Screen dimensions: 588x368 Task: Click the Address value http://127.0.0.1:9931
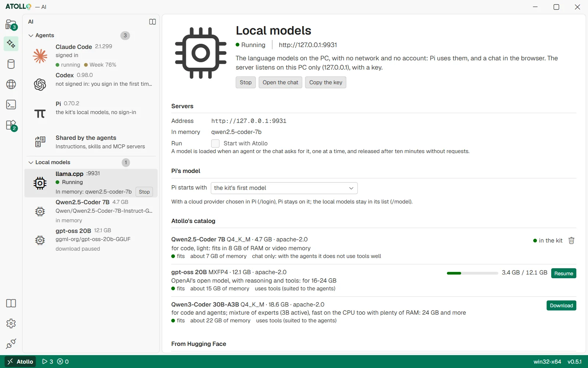tap(249, 121)
